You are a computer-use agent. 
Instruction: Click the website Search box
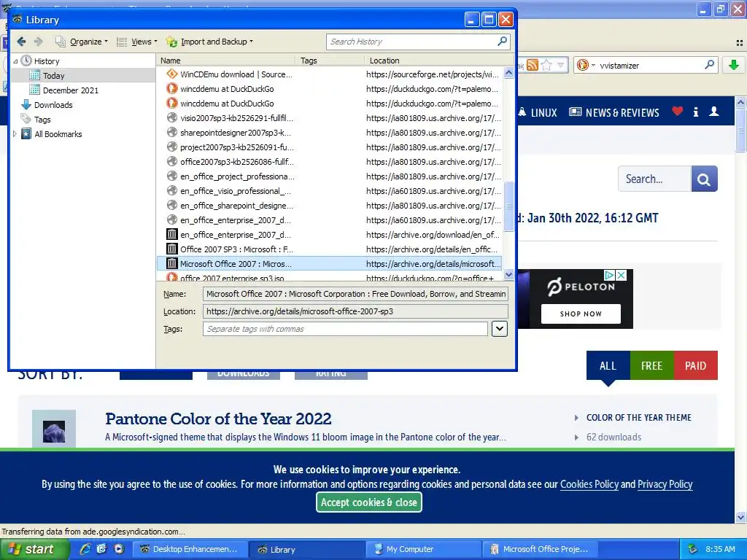[654, 179]
